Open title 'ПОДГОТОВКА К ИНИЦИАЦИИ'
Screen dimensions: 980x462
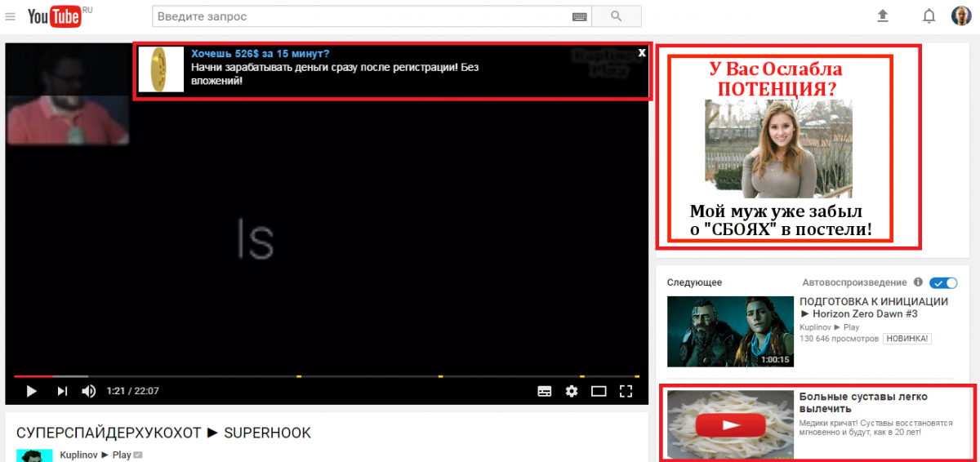pos(874,301)
